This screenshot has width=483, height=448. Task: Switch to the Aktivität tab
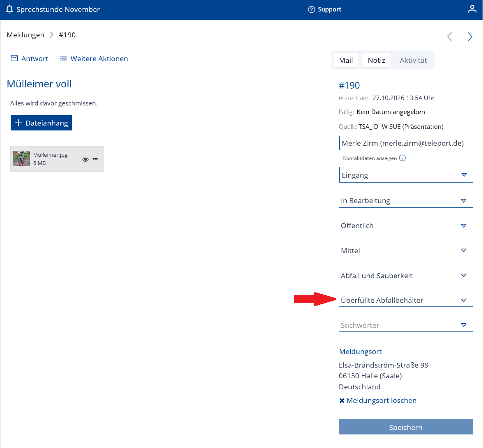click(413, 60)
